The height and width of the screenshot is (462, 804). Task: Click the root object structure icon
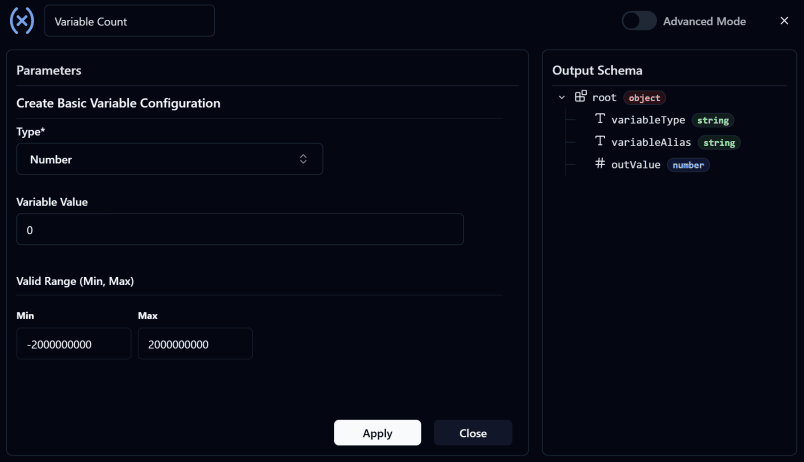(580, 96)
